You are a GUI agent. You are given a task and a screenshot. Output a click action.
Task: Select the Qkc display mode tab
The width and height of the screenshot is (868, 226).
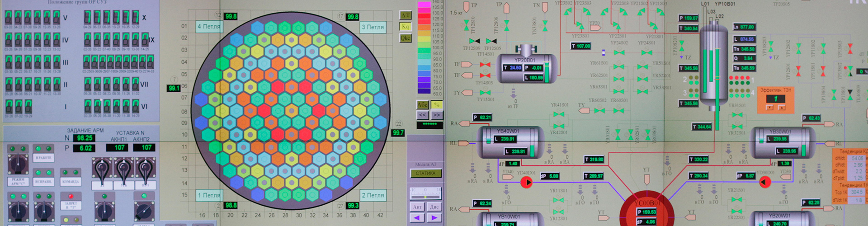pos(405,38)
